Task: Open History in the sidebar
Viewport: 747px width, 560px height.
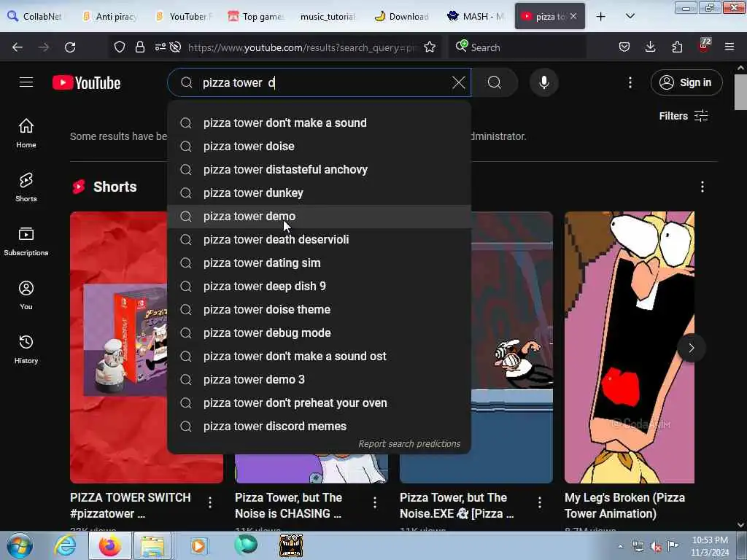Action: 26,349
